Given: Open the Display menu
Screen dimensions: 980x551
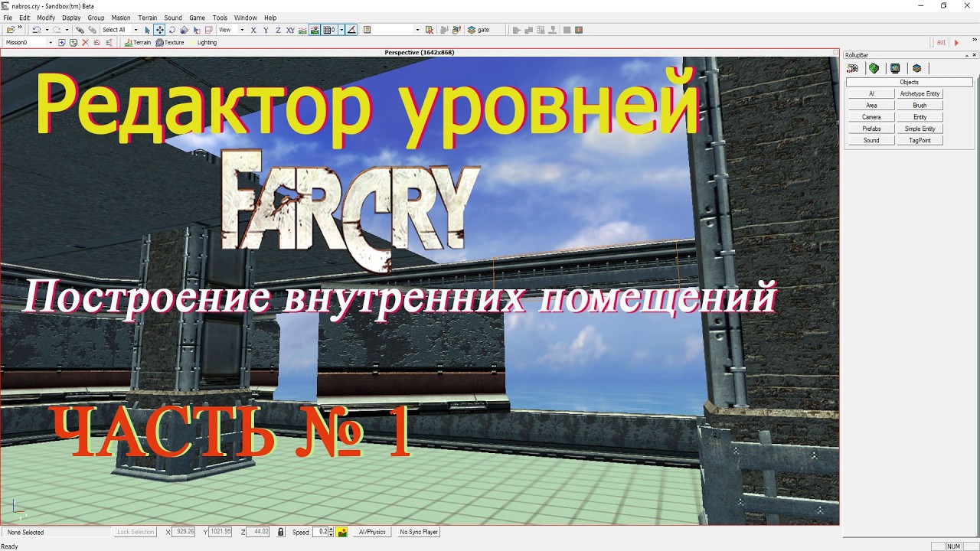Looking at the screenshot, I should pos(71,18).
